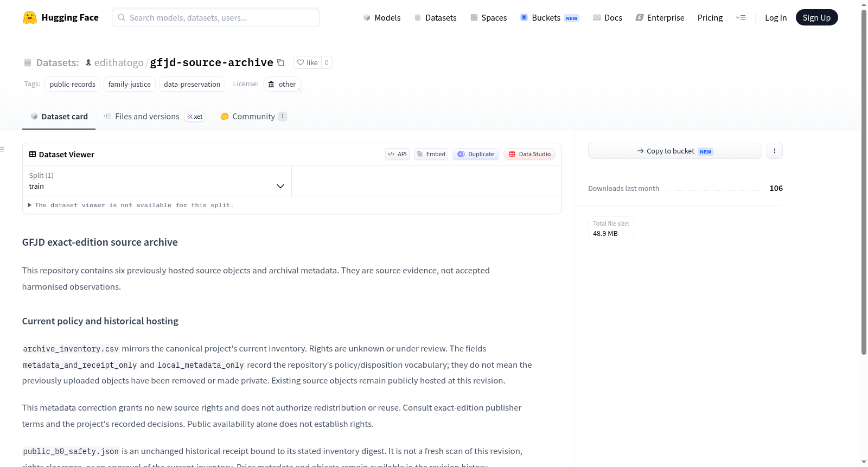The height and width of the screenshot is (467, 868).
Task: Open the license 'other' tag
Action: pos(282,84)
